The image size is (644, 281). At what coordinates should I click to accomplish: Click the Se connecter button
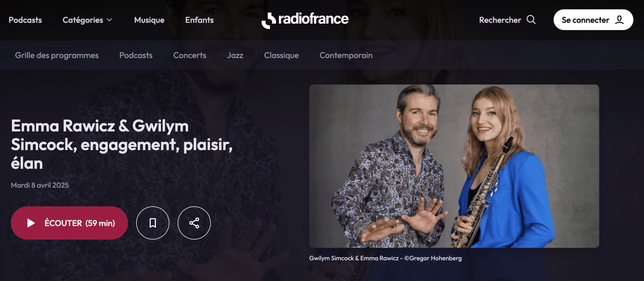(593, 20)
